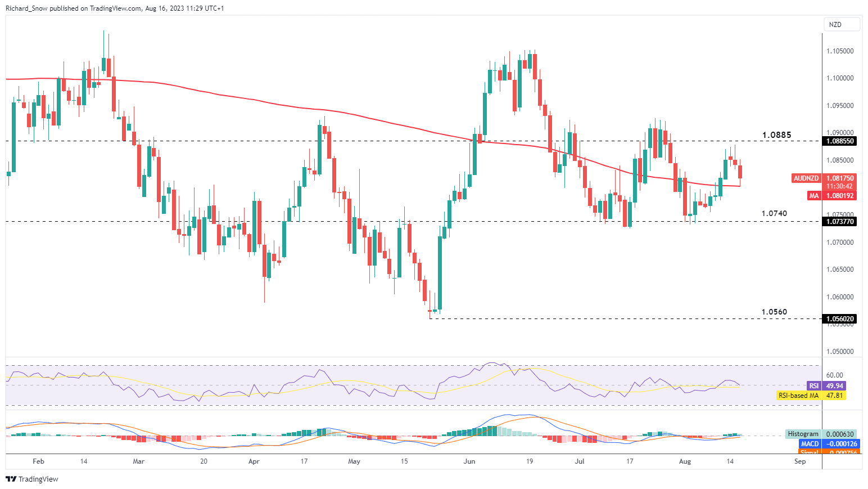
Task: Click the AUDNZD symbol price label
Action: 806,178
